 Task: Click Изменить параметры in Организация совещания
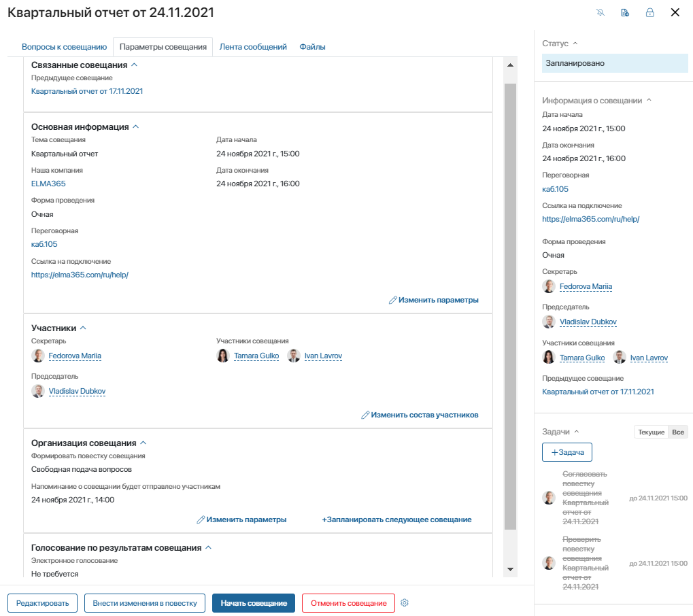click(x=246, y=519)
